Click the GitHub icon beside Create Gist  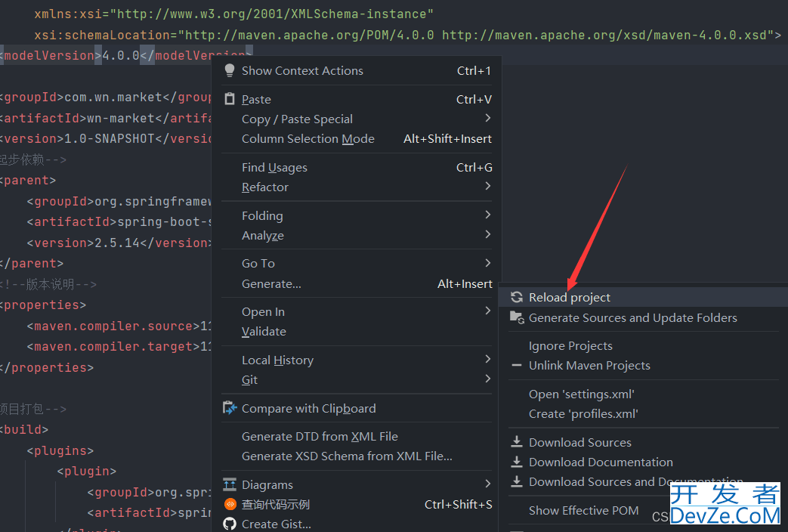point(230,524)
